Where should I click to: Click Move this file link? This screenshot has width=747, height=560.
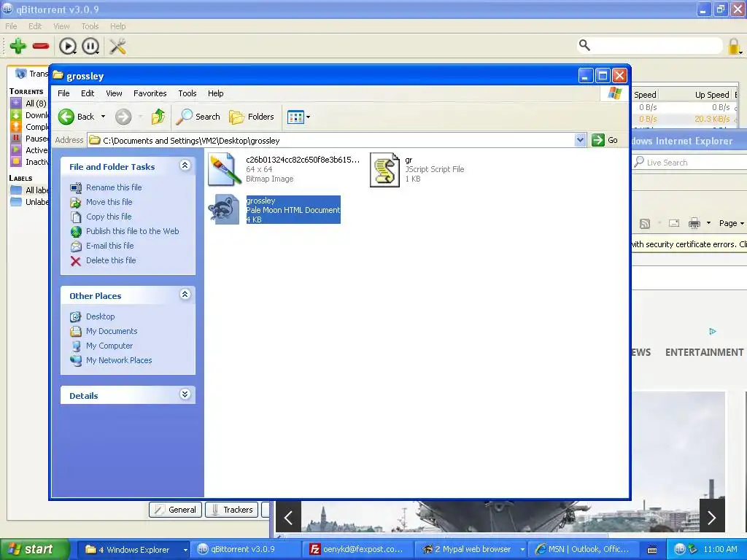tap(109, 202)
